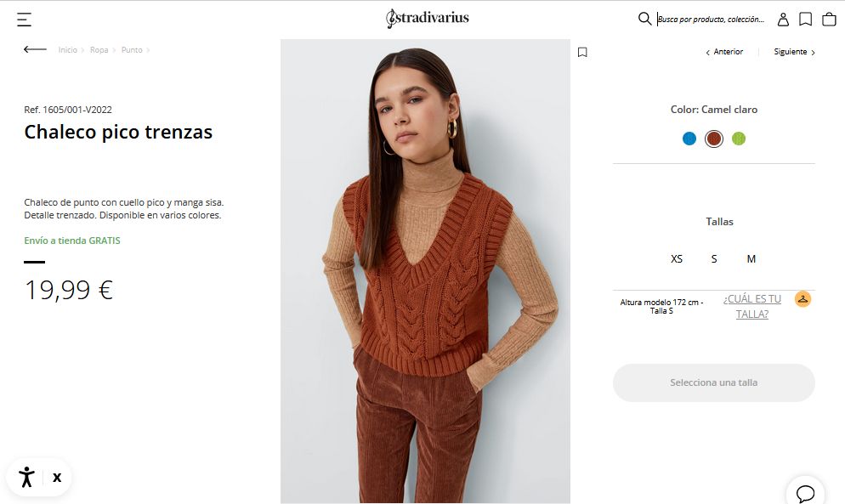
Task: Go to Siguiente product
Action: coord(794,52)
